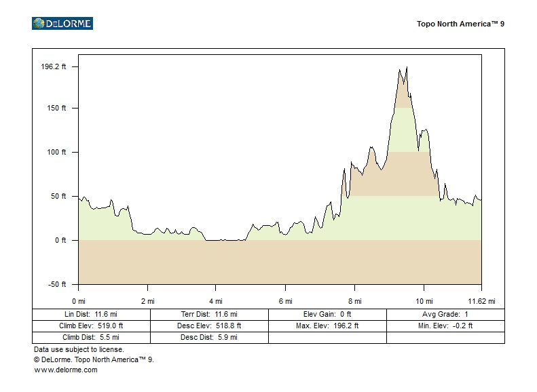The width and height of the screenshot is (537, 392).
Task: Click the Topo North America 9 title
Action: tap(460, 24)
